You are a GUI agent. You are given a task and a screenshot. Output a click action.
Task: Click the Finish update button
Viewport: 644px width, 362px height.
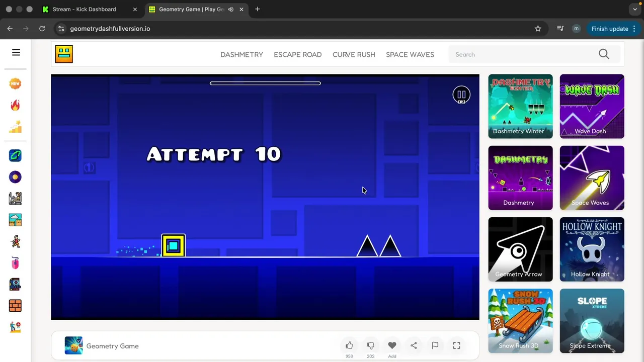[613, 29]
